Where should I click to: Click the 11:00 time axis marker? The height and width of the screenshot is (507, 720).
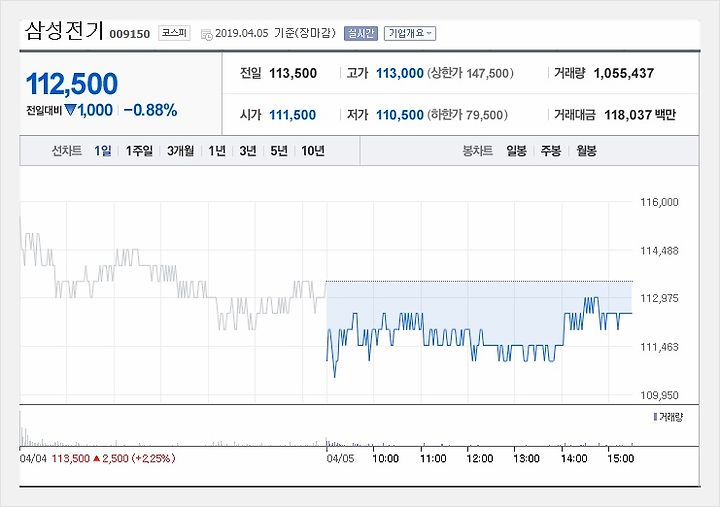tap(433, 458)
